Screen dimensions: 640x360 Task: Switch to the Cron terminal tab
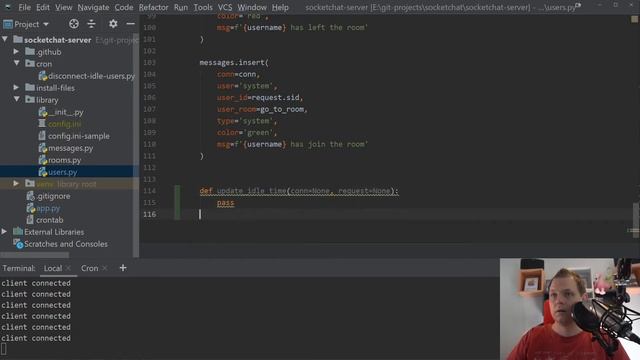coord(89,268)
